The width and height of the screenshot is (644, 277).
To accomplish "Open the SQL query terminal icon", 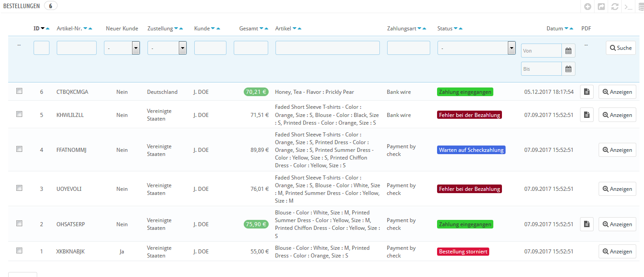I will pyautogui.click(x=628, y=7).
